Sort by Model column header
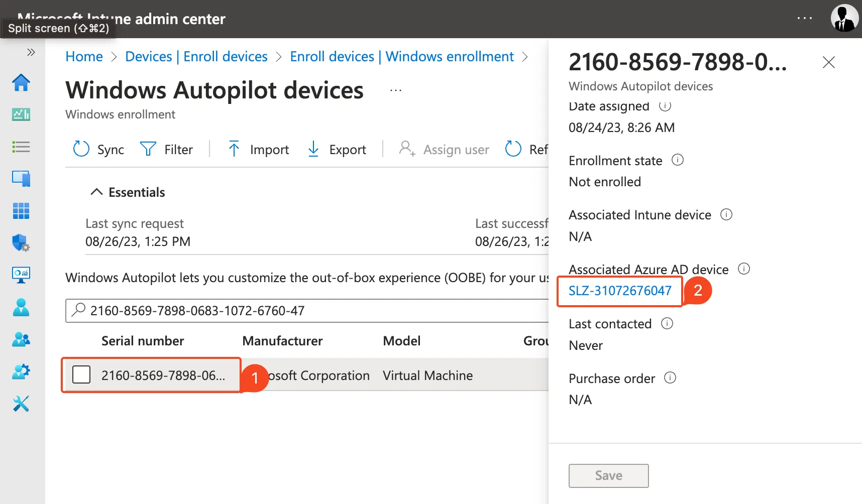The image size is (862, 504). pos(401,341)
